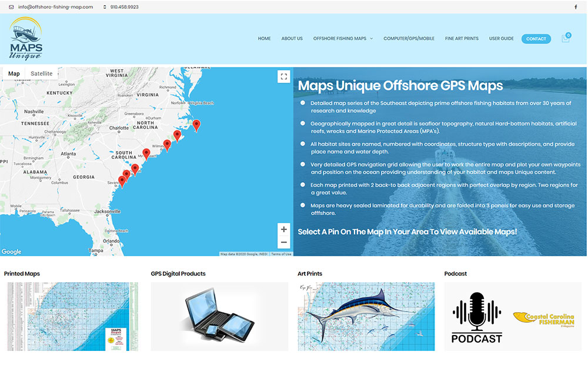
Task: Open the About Us page
Action: click(x=292, y=39)
